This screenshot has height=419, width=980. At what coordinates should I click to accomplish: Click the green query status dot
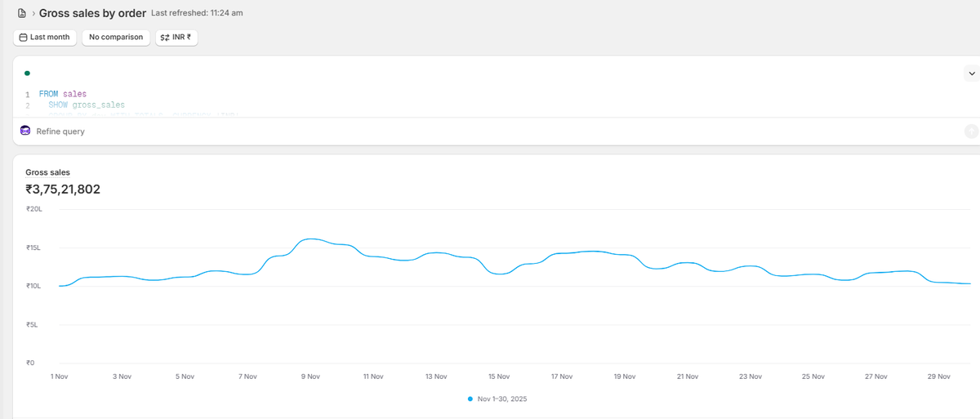(28, 74)
